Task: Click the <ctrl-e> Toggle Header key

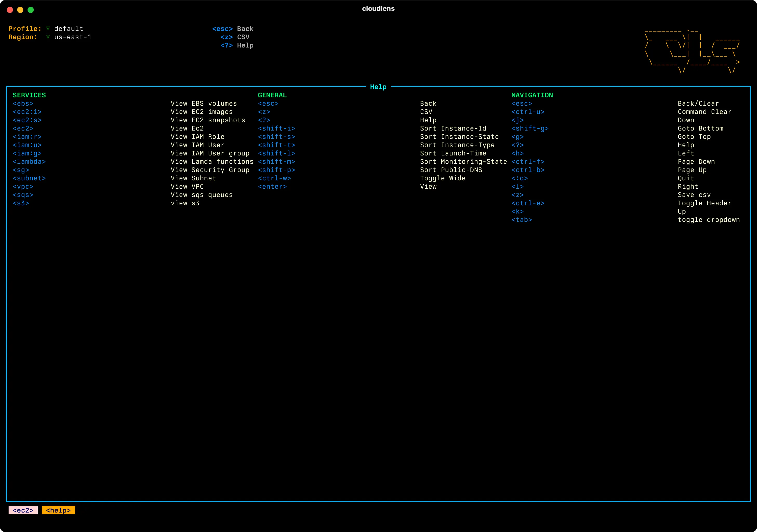Action: click(x=528, y=203)
